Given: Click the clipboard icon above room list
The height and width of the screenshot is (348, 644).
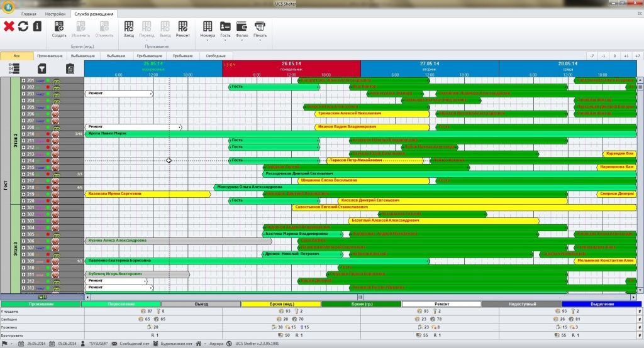Looking at the screenshot, I should point(70,68).
